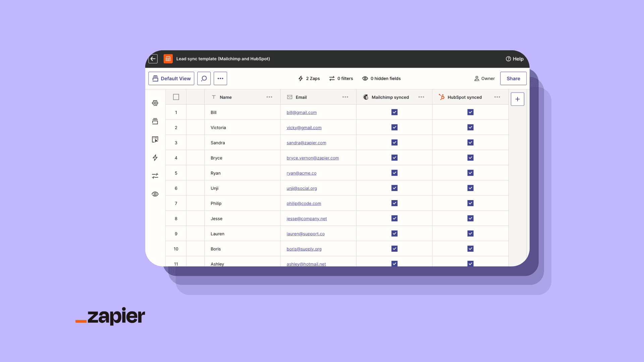
Task: Uncheck Mailchimp synced for Bryce
Action: (x=394, y=158)
